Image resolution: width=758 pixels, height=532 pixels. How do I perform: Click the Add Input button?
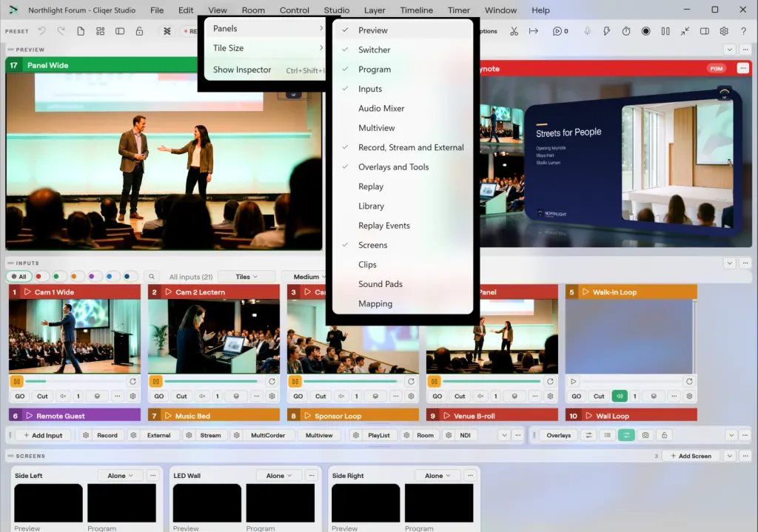pyautogui.click(x=42, y=435)
